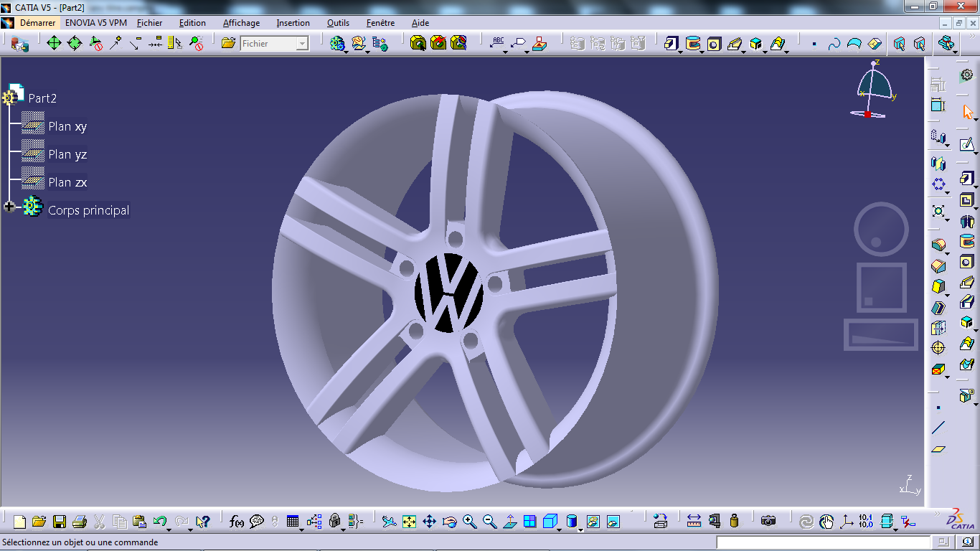Launch the Capture camera tool
This screenshot has width=980, height=551.
(768, 522)
